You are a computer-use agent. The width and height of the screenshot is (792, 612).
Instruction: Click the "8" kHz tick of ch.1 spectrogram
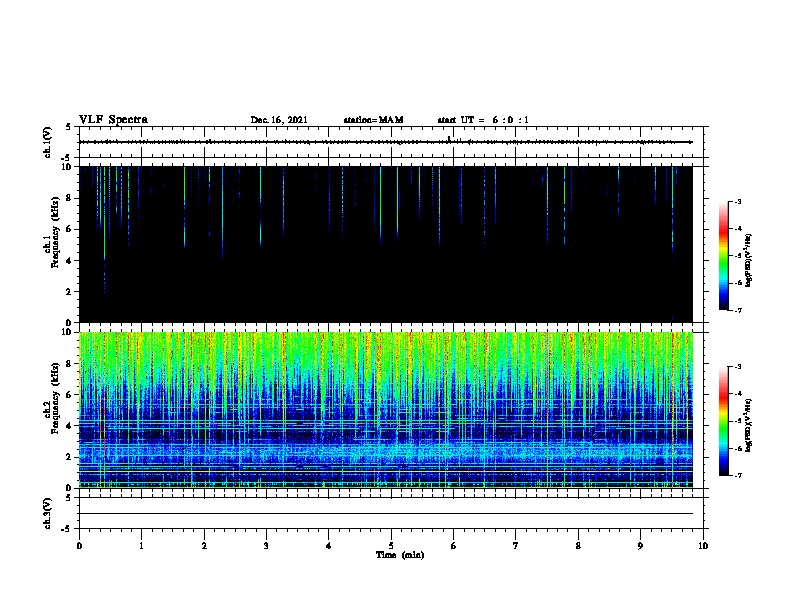pos(69,198)
